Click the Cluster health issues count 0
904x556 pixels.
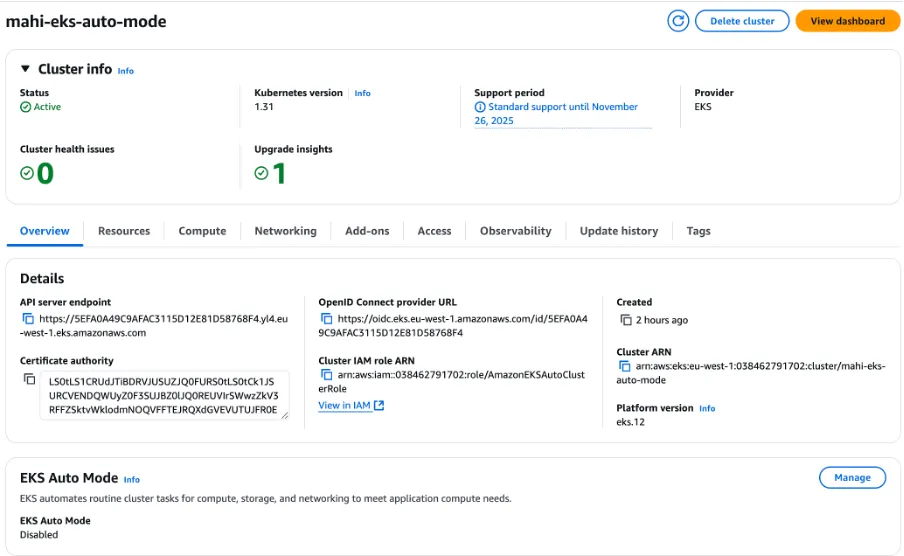coord(45,174)
